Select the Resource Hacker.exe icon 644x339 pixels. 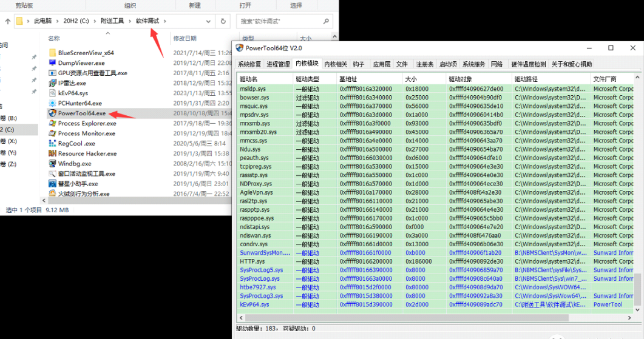(x=53, y=154)
